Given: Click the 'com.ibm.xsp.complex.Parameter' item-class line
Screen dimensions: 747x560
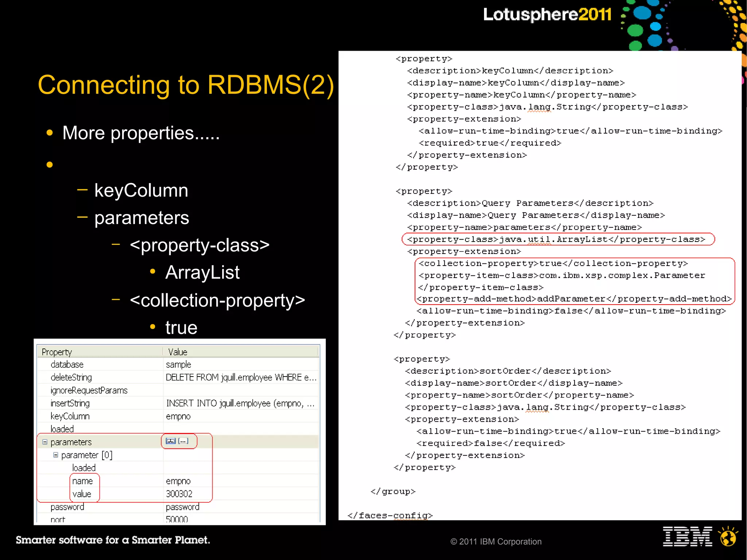Looking at the screenshot, I should tap(562, 275).
